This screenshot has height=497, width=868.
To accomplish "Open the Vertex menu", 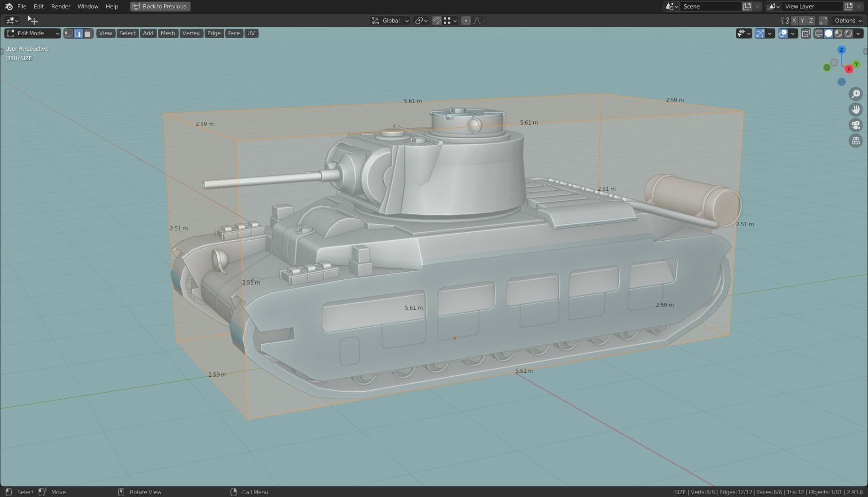I will tap(191, 33).
